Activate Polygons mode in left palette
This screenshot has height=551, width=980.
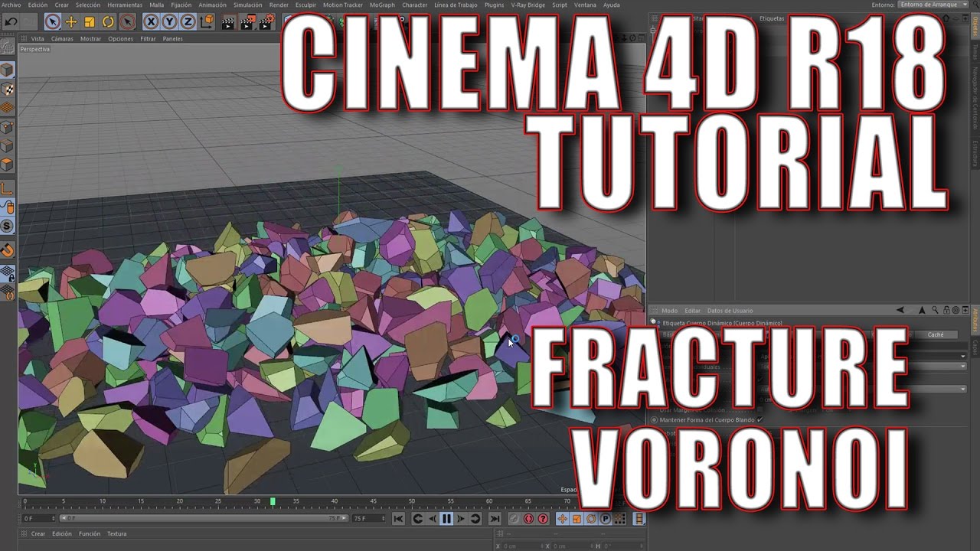click(7, 165)
